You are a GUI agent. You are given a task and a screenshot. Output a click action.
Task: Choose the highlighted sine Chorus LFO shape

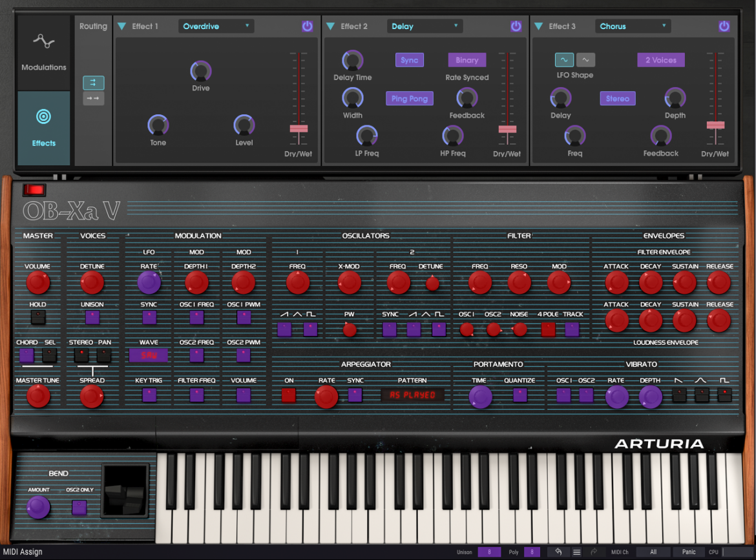click(564, 60)
